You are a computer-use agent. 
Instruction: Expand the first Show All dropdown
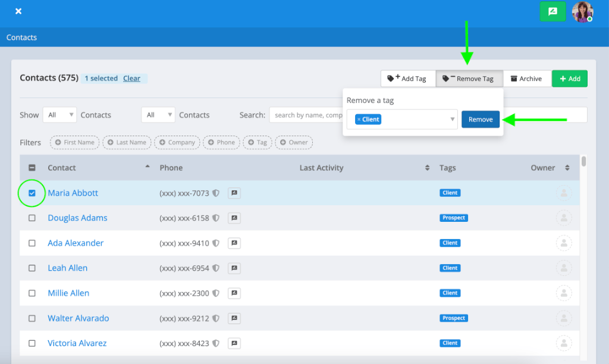click(59, 115)
